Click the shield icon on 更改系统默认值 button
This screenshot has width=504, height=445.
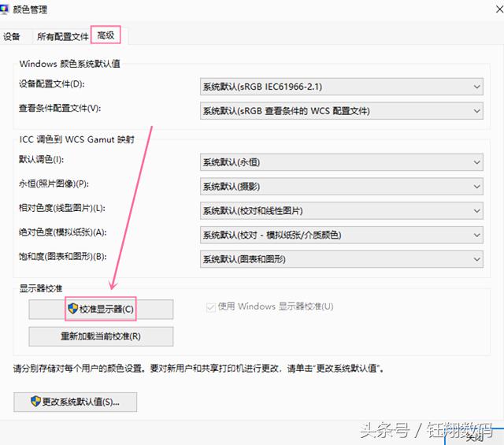click(35, 401)
